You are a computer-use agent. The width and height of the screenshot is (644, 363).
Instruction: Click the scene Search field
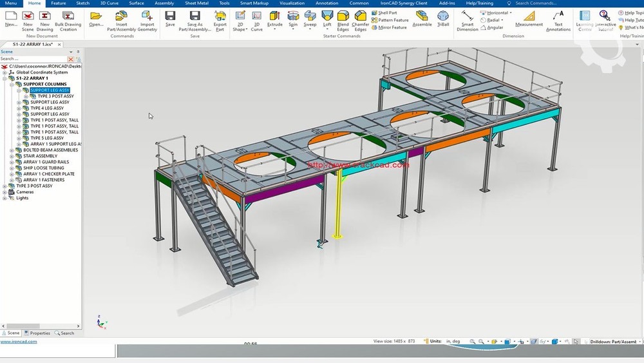coord(33,59)
